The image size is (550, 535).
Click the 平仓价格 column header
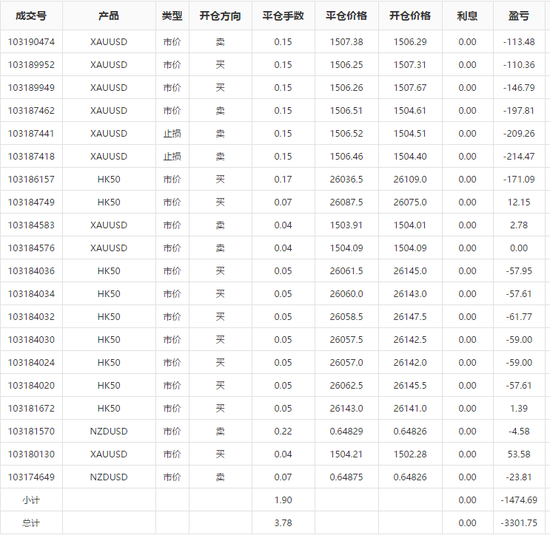(x=347, y=16)
